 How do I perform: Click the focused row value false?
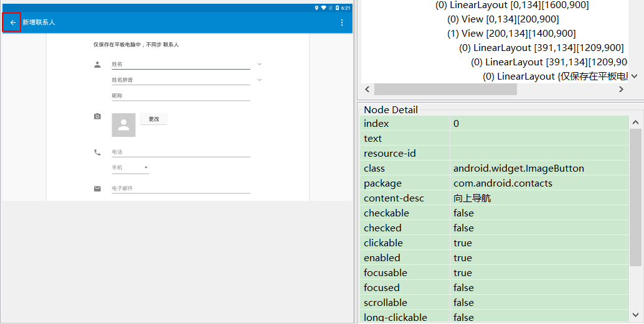464,288
